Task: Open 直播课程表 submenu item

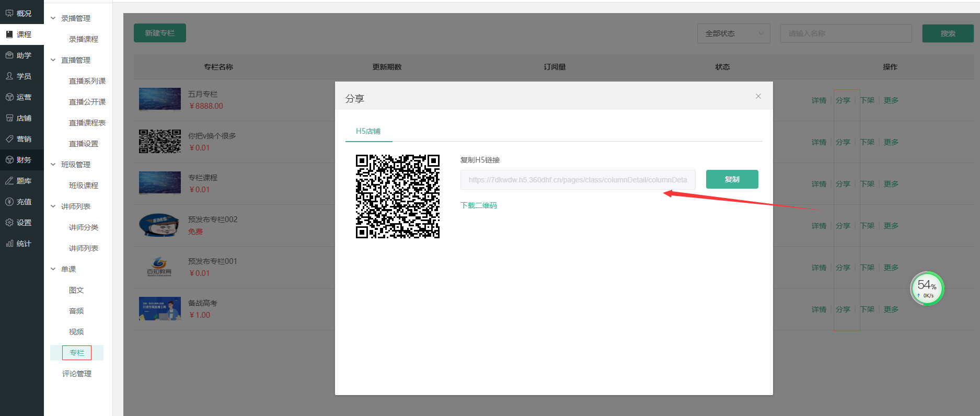Action: click(x=87, y=123)
